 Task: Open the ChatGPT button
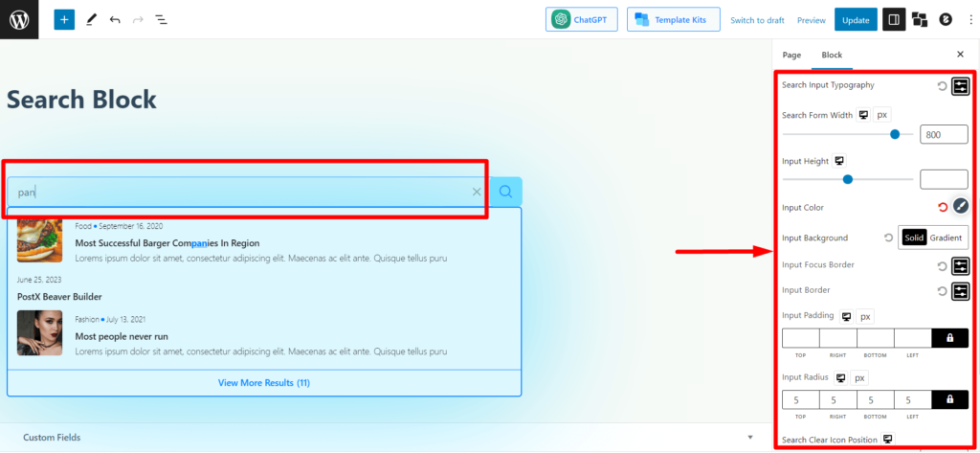tap(581, 19)
